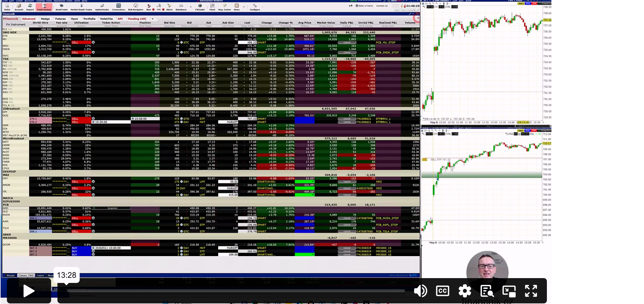
Task: Open the Learn bottom tab
Action: (x=41, y=275)
